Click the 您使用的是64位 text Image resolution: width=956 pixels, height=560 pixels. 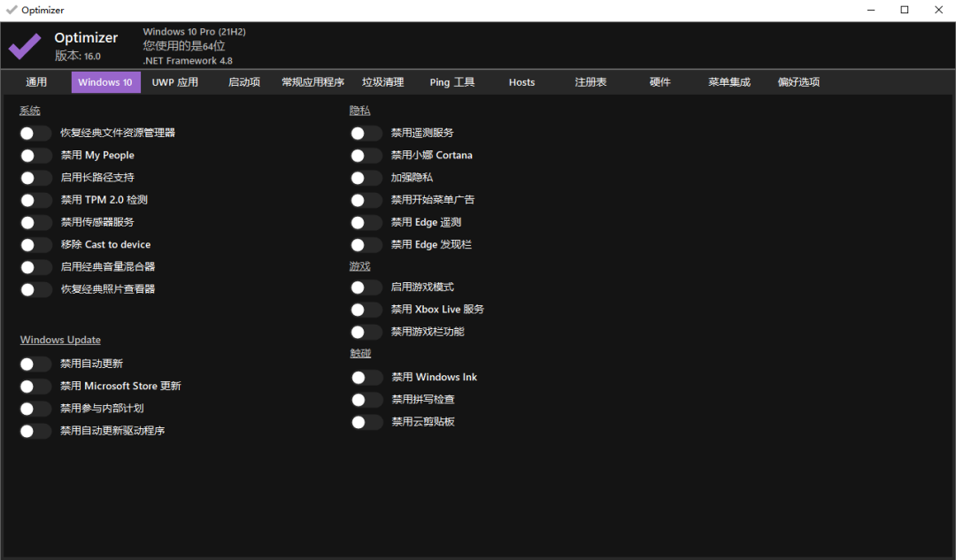point(184,46)
